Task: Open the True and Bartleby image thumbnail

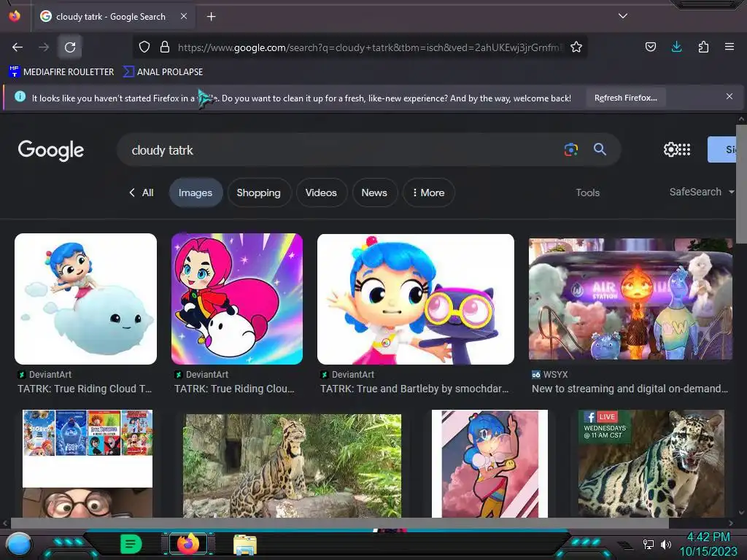Action: (x=415, y=299)
